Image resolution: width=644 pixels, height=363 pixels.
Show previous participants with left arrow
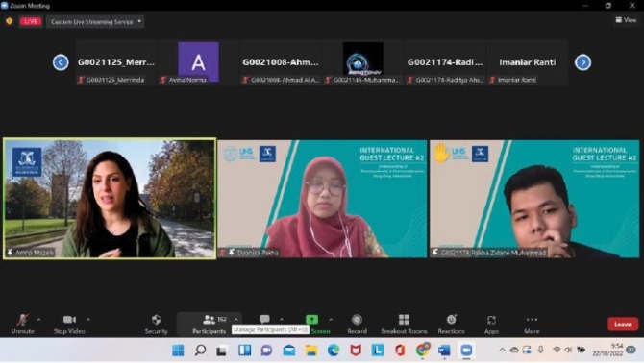61,62
